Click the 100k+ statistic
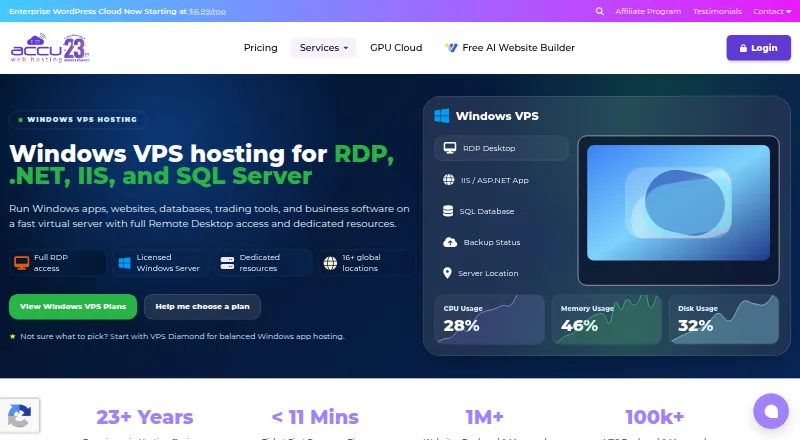Image resolution: width=800 pixels, height=440 pixels. click(x=655, y=417)
